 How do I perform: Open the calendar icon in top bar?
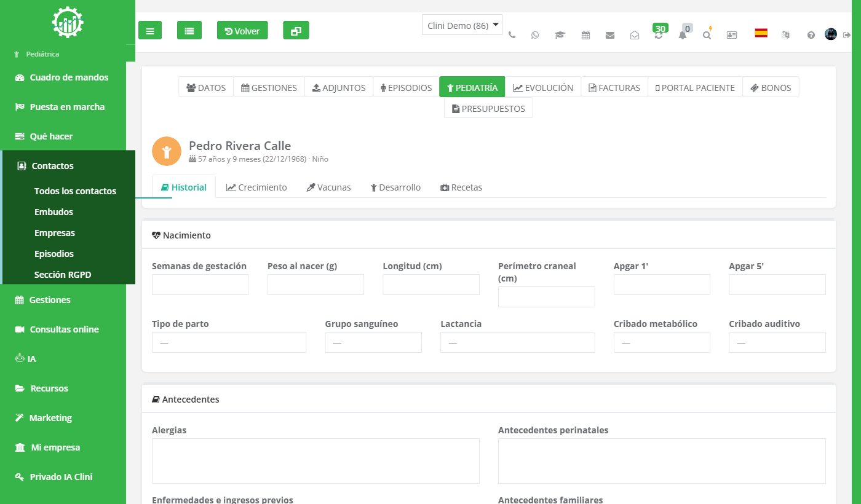click(585, 35)
